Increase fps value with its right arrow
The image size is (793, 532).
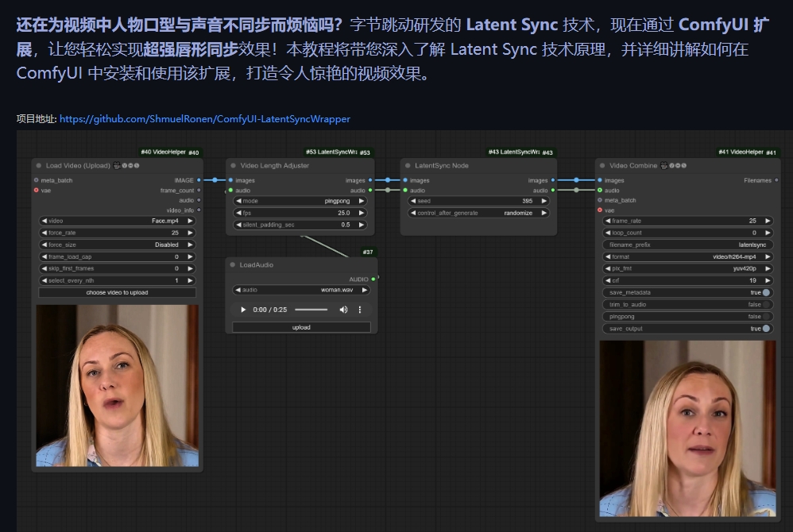click(x=362, y=213)
